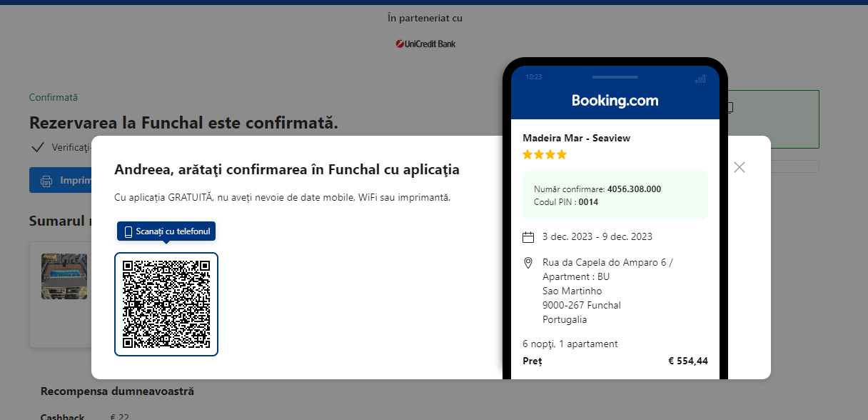Click the signal bars icon in the phone status bar
The image size is (868, 420).
[700, 79]
